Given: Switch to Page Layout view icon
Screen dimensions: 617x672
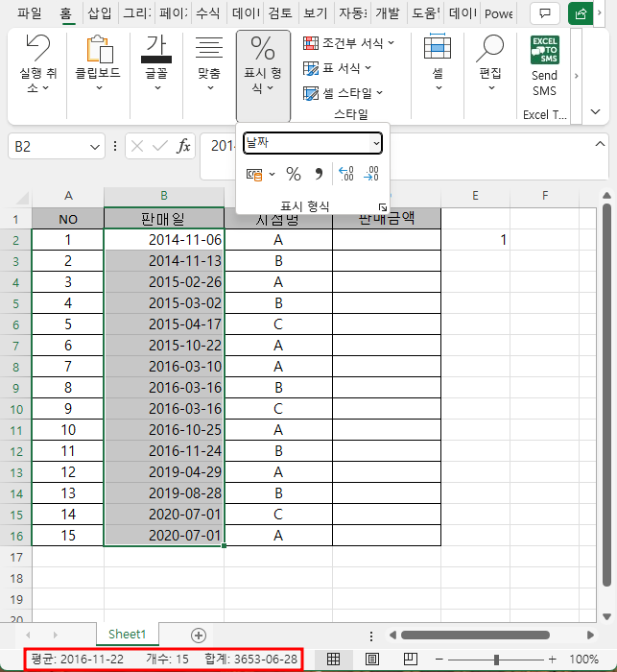Looking at the screenshot, I should click(x=372, y=660).
